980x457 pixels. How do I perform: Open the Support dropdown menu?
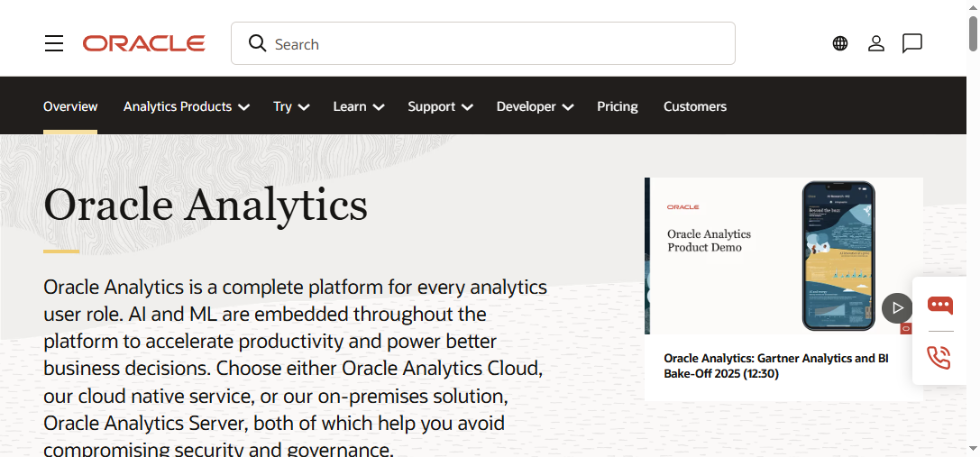pos(440,106)
